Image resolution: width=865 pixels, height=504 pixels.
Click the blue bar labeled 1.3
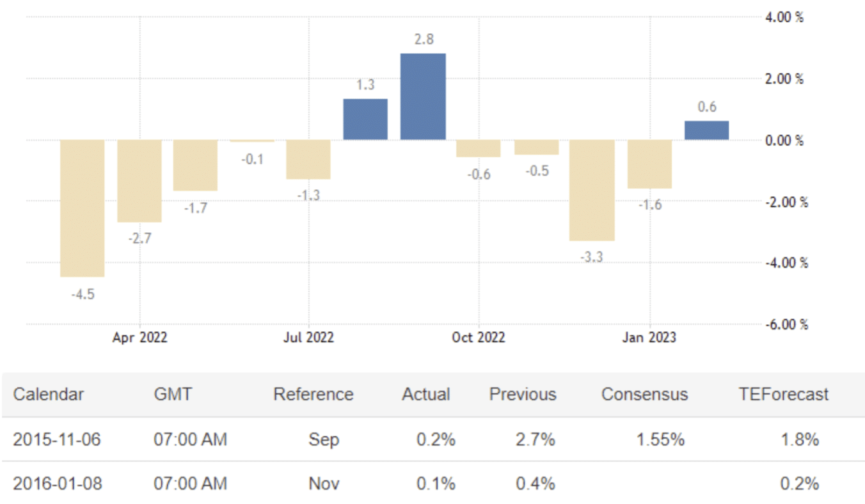[x=365, y=120]
